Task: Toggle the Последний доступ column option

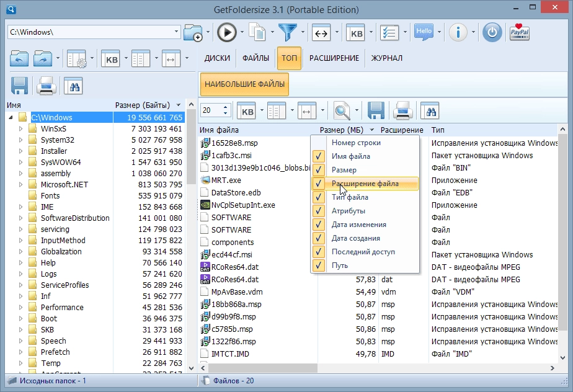Action: coord(365,252)
